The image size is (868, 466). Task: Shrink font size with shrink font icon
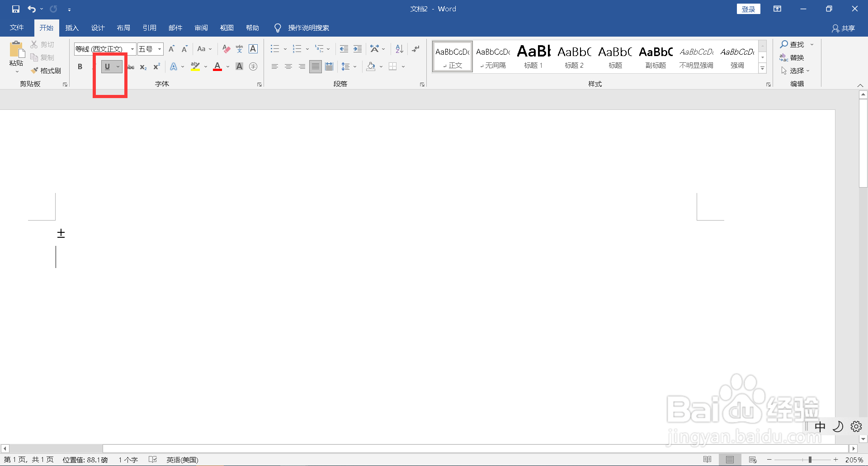click(x=184, y=49)
